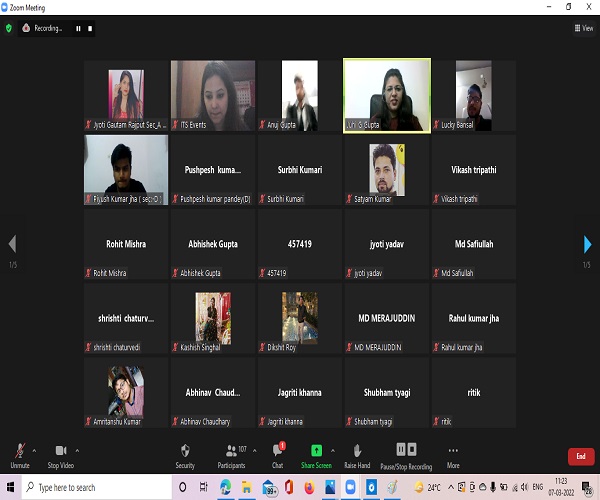Viewport: 600px width, 500px height.
Task: Click jyoti yadav name tile
Action: 387,244
